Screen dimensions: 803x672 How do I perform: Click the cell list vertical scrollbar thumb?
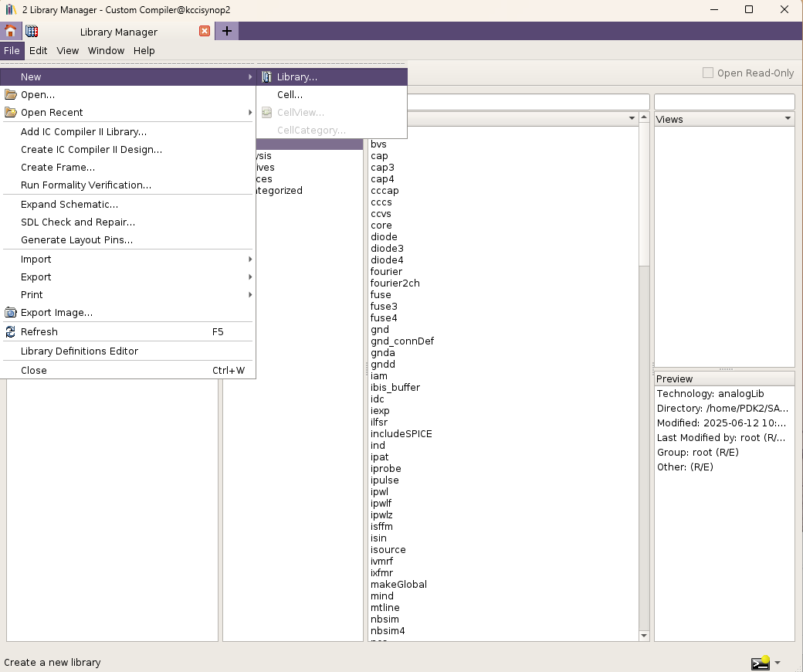click(x=644, y=195)
